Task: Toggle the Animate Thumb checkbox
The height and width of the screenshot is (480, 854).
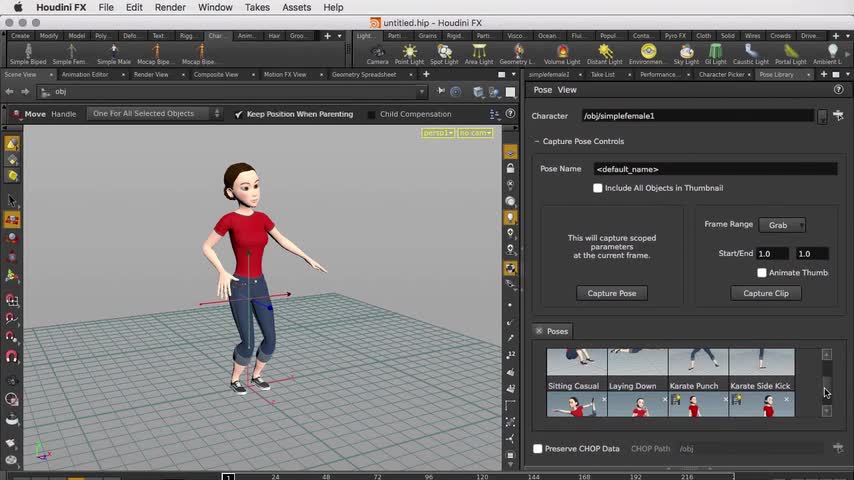Action: click(762, 272)
